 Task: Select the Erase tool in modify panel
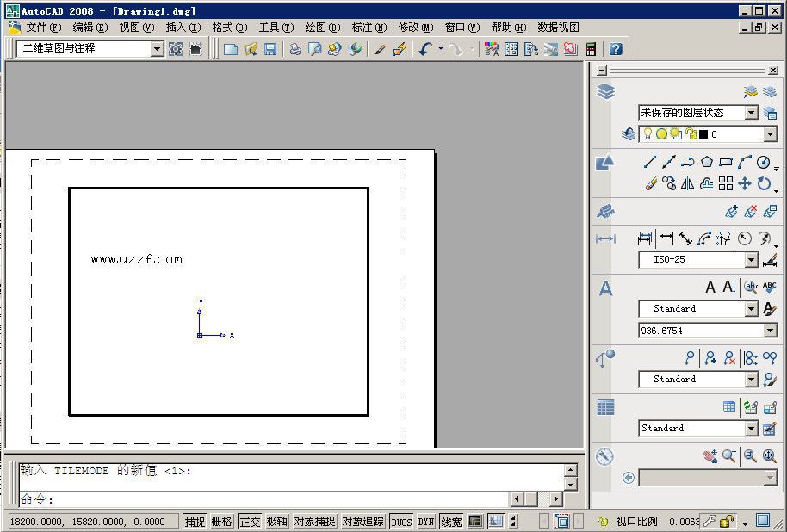[x=651, y=183]
